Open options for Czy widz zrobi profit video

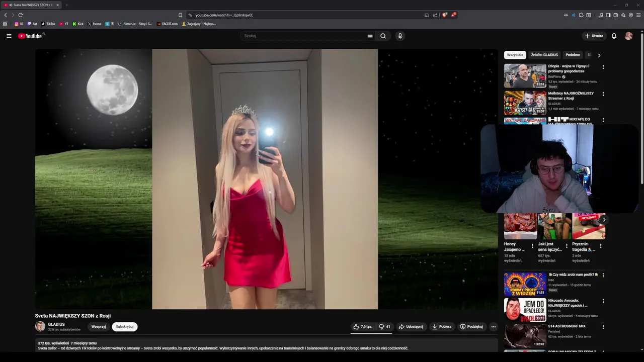pyautogui.click(x=603, y=275)
